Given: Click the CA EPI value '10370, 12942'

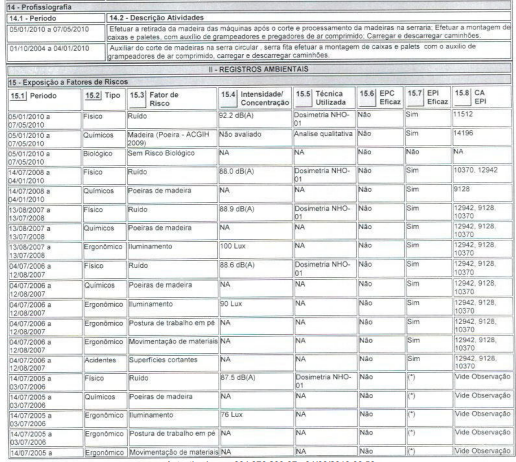Looking at the screenshot, I should click(x=475, y=170).
